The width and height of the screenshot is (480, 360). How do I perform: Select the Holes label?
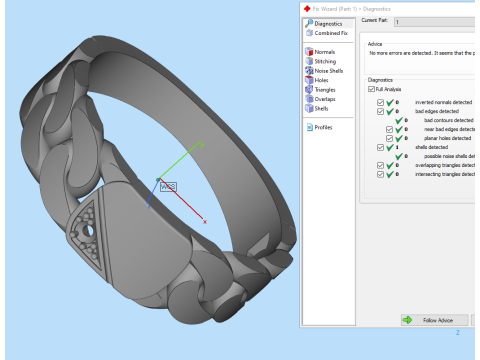pos(321,80)
